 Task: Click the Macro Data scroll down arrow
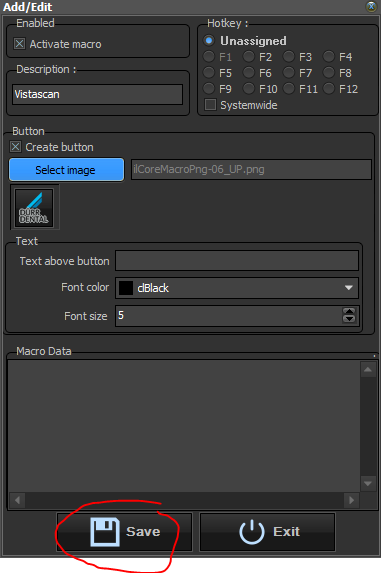[x=368, y=483]
